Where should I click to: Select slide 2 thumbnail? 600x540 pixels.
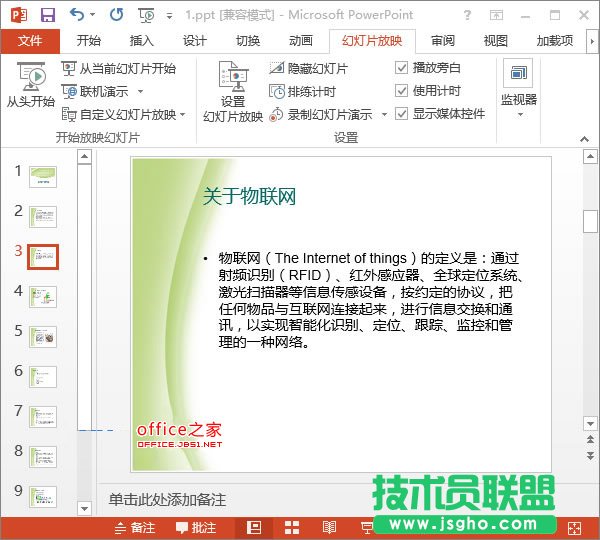click(43, 217)
